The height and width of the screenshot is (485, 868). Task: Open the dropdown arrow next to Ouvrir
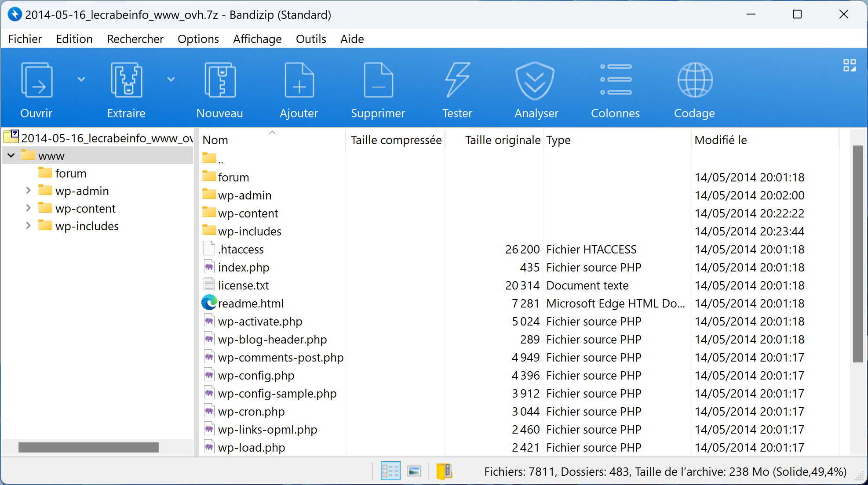81,80
